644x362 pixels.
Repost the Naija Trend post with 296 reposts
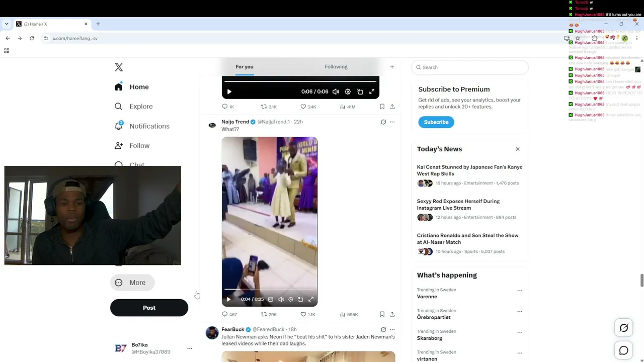tap(268, 314)
